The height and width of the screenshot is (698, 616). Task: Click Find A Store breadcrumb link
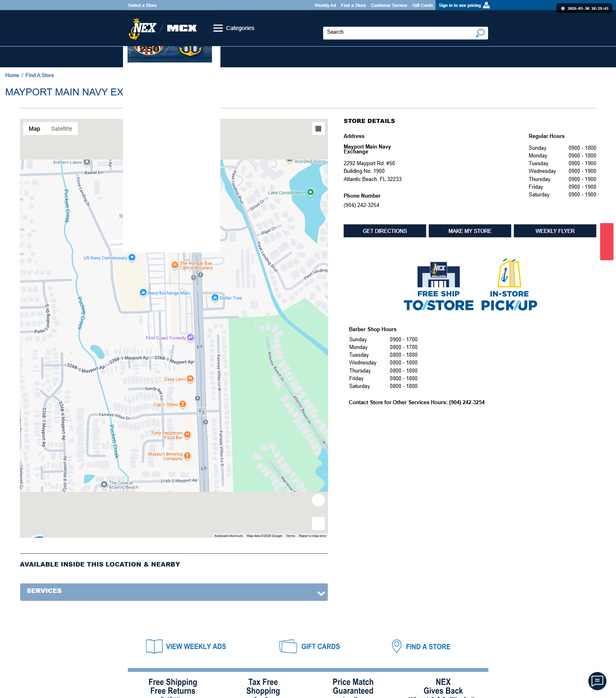[x=40, y=75]
